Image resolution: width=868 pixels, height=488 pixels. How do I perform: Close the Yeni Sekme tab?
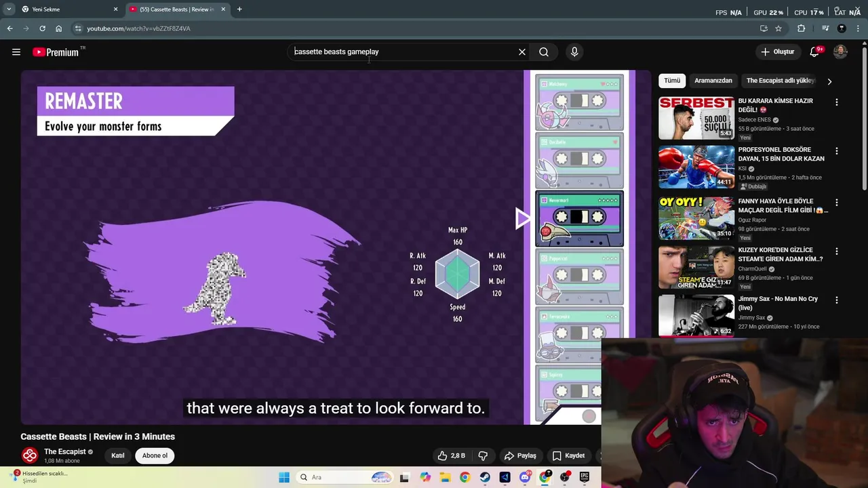(x=115, y=9)
